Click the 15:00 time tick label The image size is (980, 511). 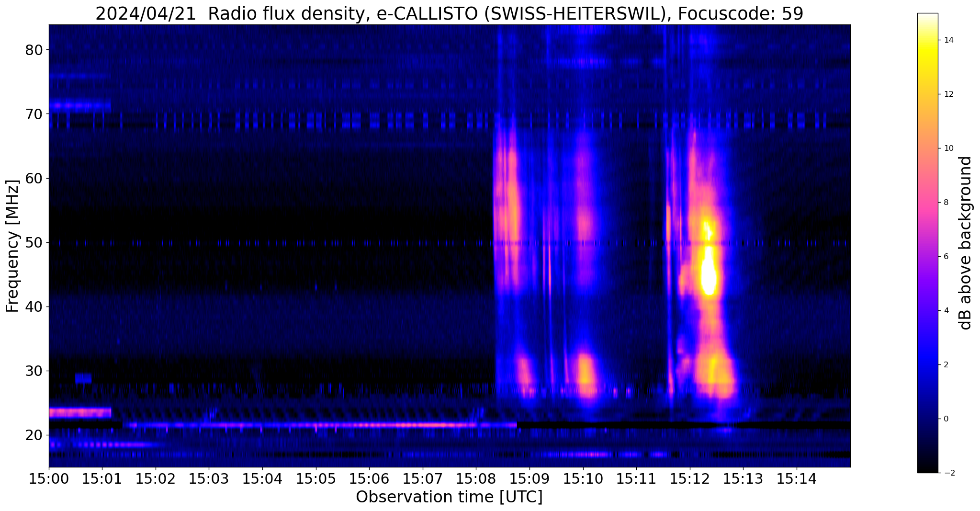(x=49, y=478)
